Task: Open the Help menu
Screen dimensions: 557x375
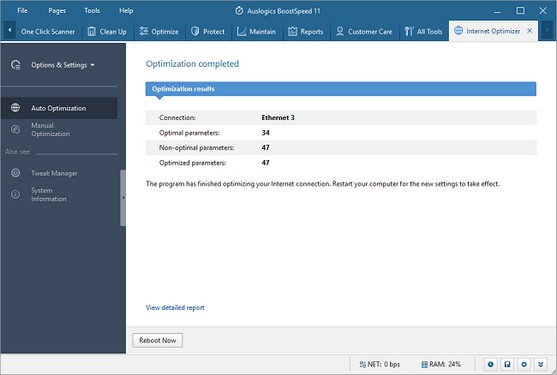Action: pos(126,11)
